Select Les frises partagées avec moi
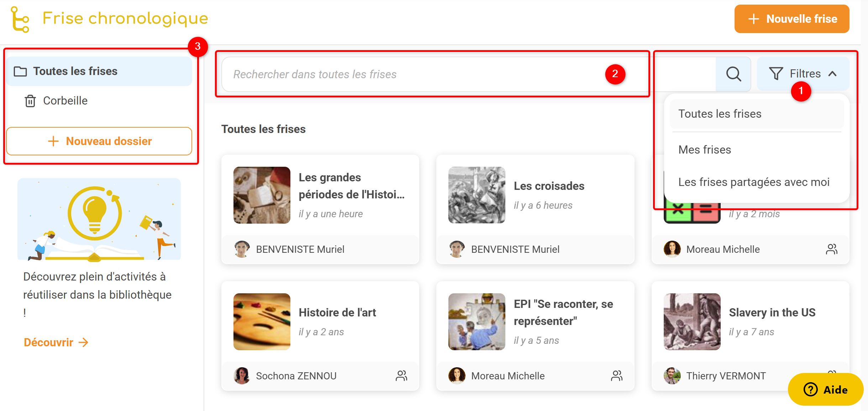 [x=754, y=182]
